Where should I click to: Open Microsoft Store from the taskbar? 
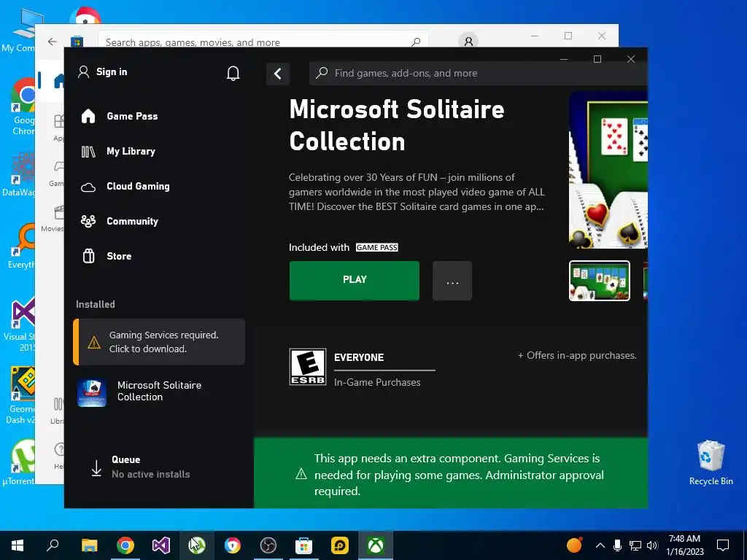[304, 545]
